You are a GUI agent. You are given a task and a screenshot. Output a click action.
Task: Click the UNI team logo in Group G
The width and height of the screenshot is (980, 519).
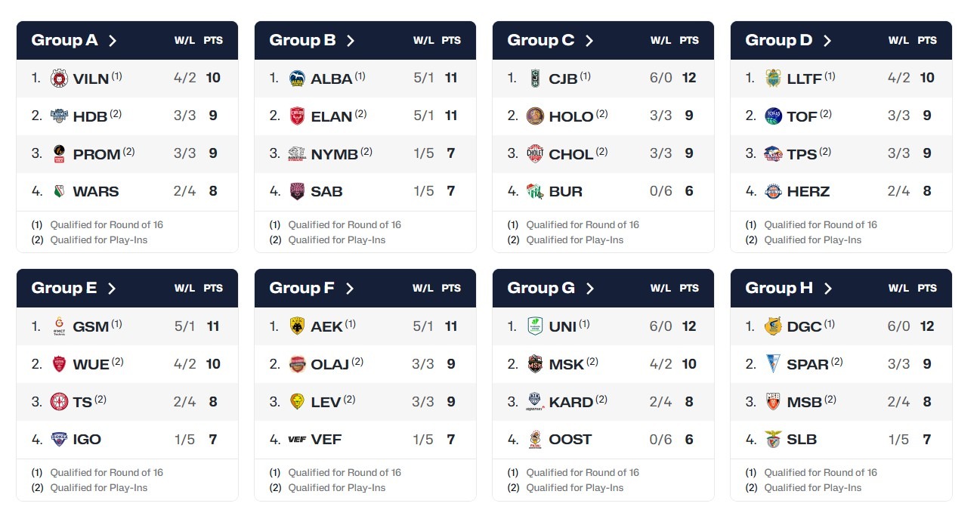535,326
